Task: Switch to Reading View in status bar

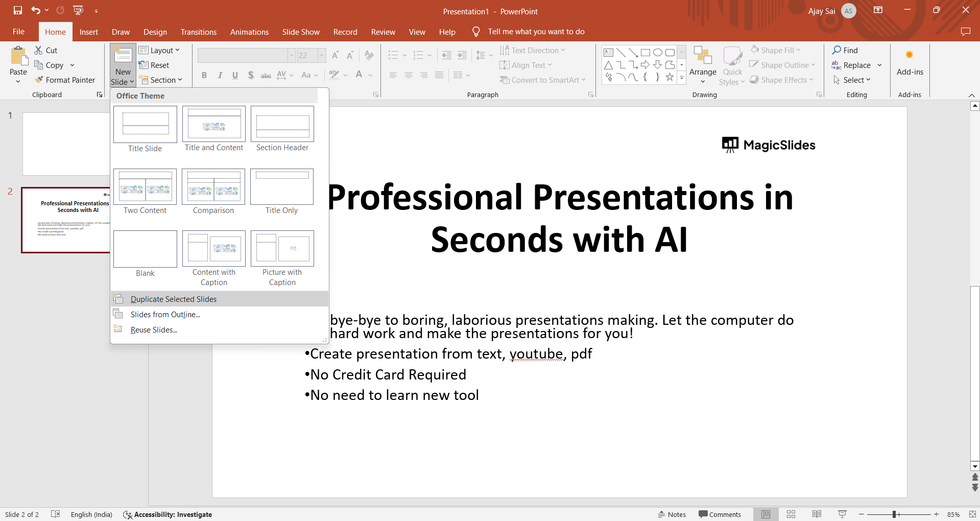Action: pyautogui.click(x=817, y=514)
